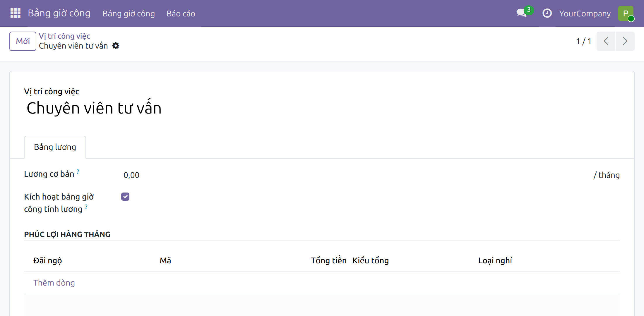The height and width of the screenshot is (316, 644).
Task: Edit the Lương cơ bản value 0,00
Action: (356, 175)
